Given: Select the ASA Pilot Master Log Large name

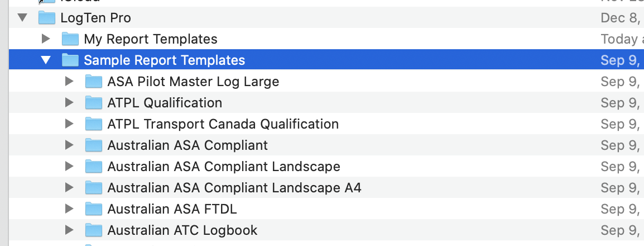Looking at the screenshot, I should click(x=193, y=82).
